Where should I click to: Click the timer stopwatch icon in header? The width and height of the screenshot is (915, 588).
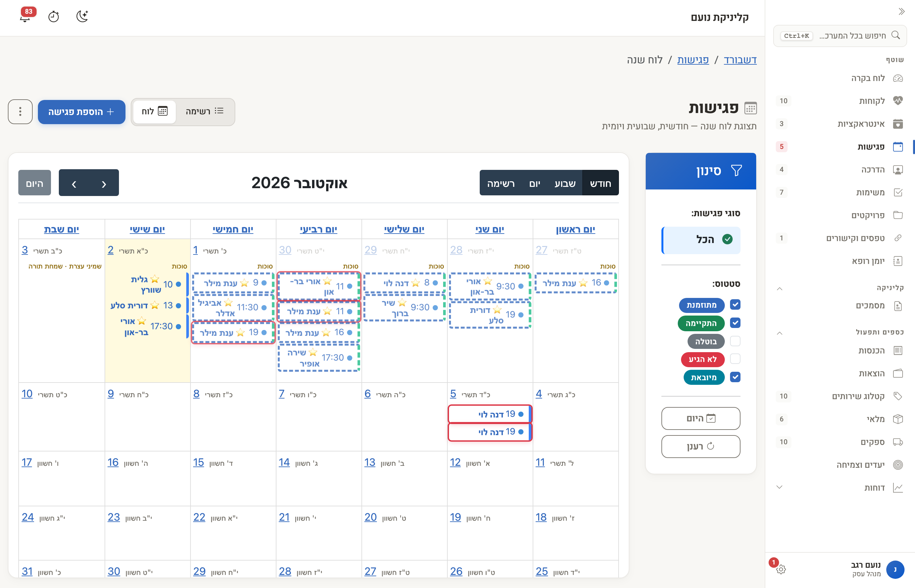[54, 16]
